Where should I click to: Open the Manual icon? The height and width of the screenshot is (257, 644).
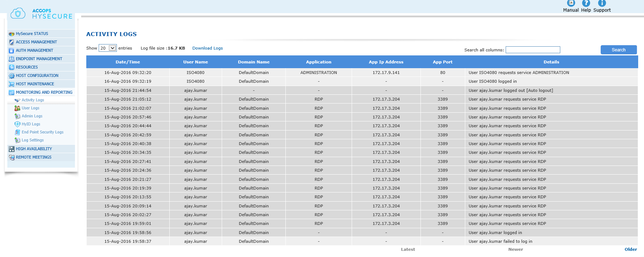[571, 3]
